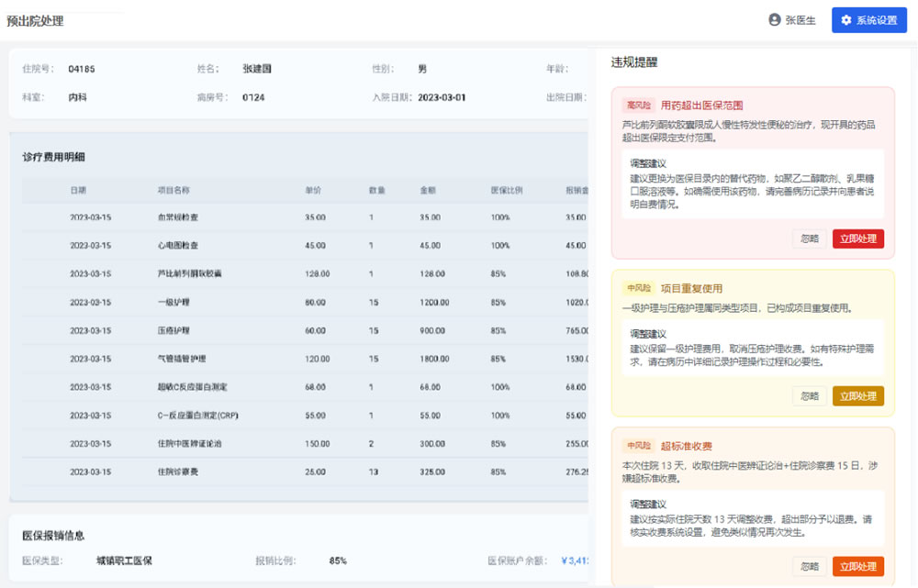Click 立即处理 for 用药超出医保范围 alert
The height and width of the screenshot is (588, 918).
pyautogui.click(x=857, y=239)
